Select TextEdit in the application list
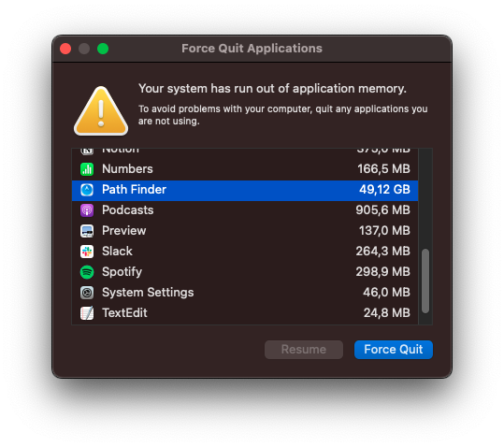 (245, 313)
